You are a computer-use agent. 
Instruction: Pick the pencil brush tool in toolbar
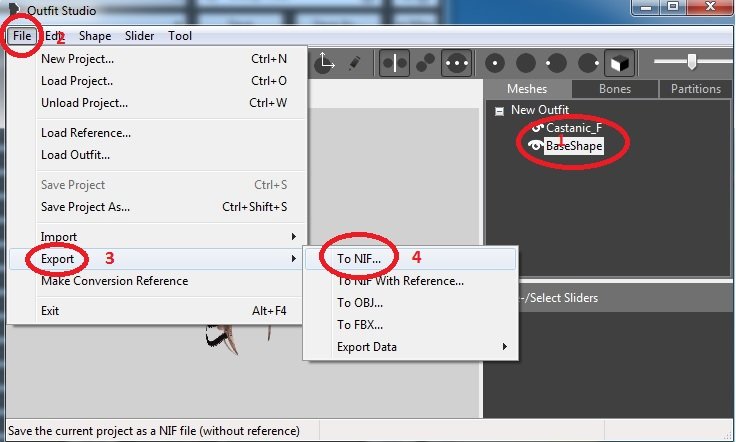tap(353, 64)
